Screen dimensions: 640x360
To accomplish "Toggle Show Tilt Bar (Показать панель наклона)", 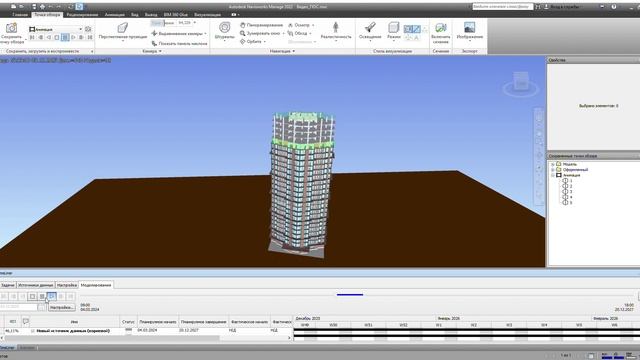I will 179,43.
